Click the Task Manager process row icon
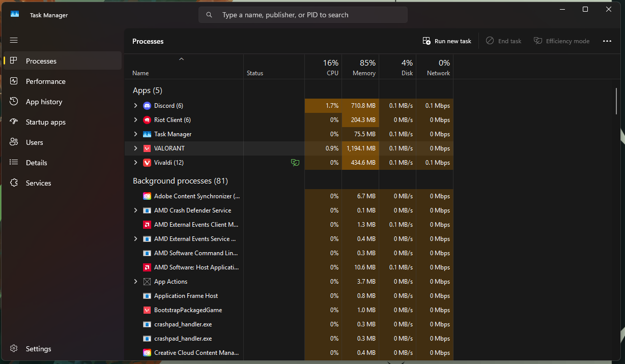This screenshot has height=364, width=625. coord(147,134)
